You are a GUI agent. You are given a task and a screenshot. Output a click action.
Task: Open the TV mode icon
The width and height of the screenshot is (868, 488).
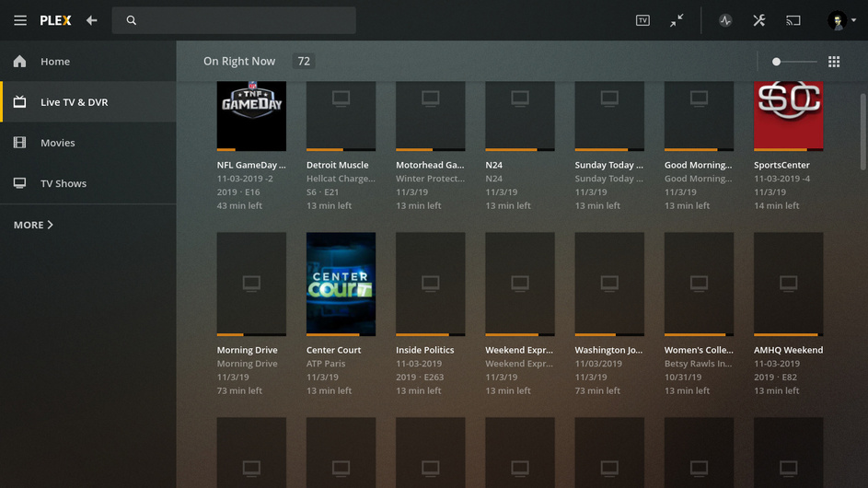pyautogui.click(x=642, y=20)
